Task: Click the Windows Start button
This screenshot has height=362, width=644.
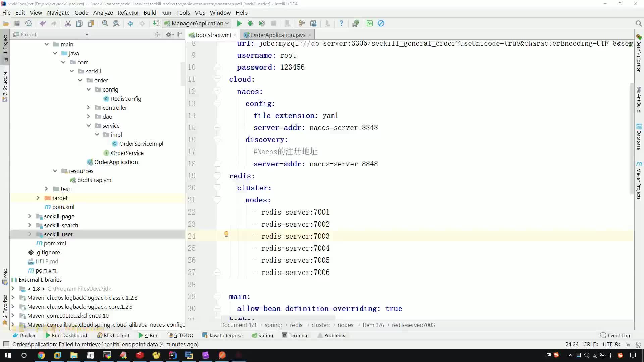Action: (x=8, y=355)
